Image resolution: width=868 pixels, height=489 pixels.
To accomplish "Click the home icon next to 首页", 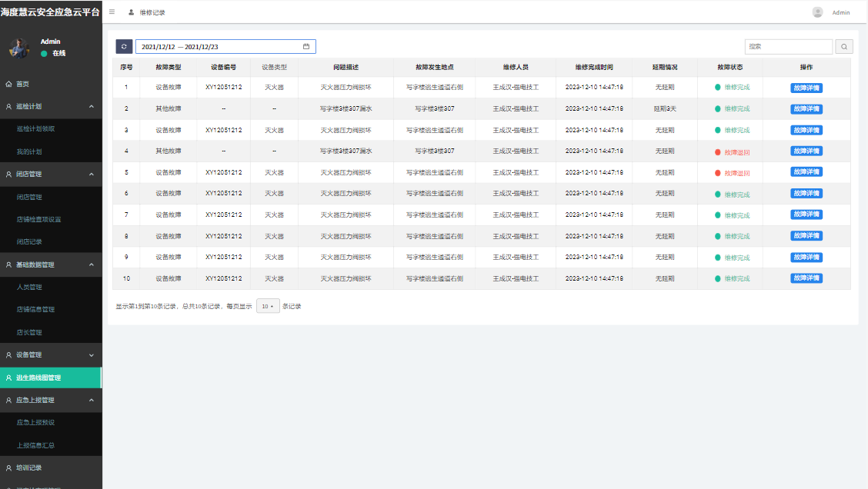I will 9,84.
